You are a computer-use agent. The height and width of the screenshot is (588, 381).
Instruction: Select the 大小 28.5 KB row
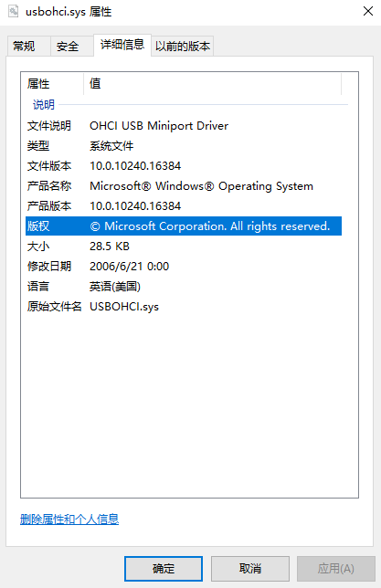[x=184, y=246]
